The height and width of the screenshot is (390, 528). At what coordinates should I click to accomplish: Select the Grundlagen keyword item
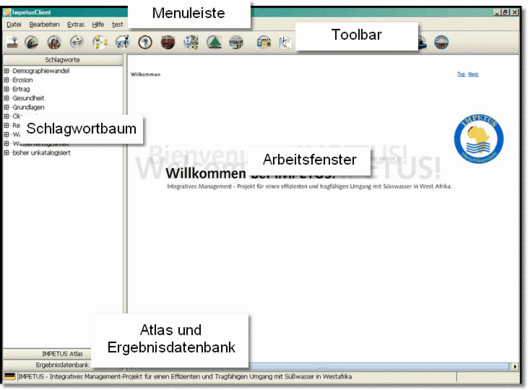(x=28, y=107)
